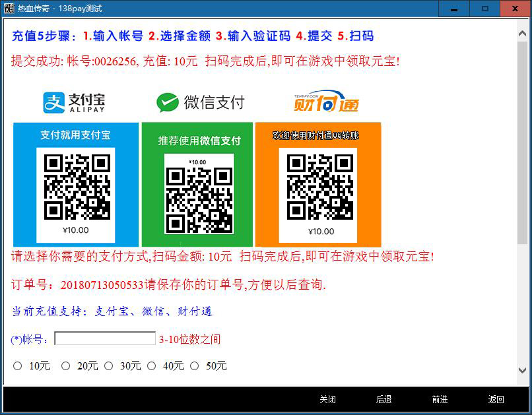Select the 50元 radio option
This screenshot has width=532, height=415.
tap(195, 366)
